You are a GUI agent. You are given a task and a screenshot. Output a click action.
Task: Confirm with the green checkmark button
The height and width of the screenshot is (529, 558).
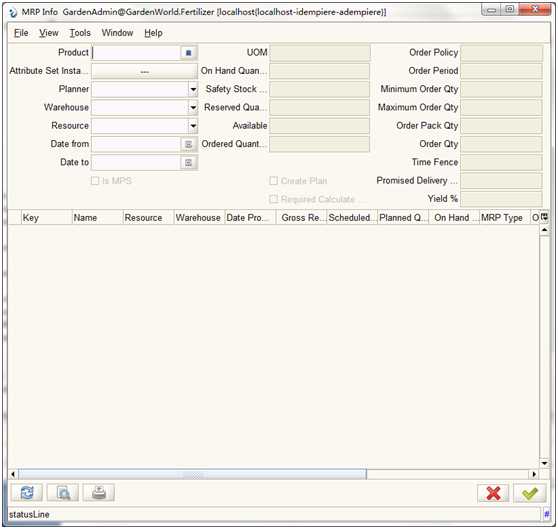point(530,493)
